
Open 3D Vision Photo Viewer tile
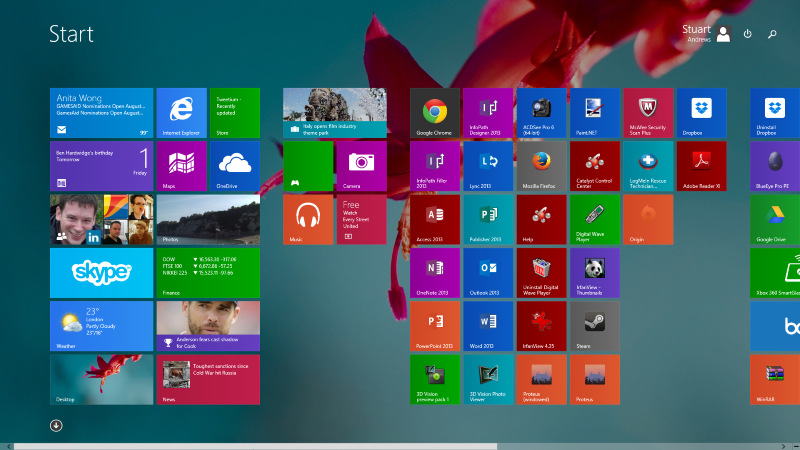click(x=488, y=380)
